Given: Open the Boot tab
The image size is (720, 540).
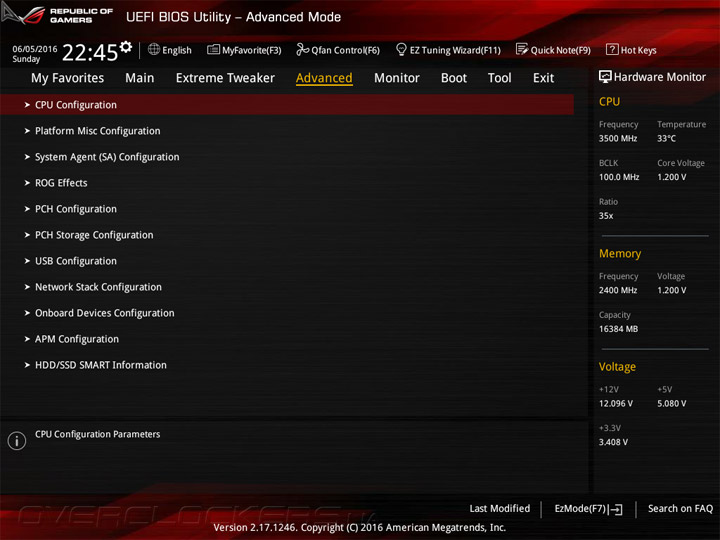Looking at the screenshot, I should tap(454, 78).
